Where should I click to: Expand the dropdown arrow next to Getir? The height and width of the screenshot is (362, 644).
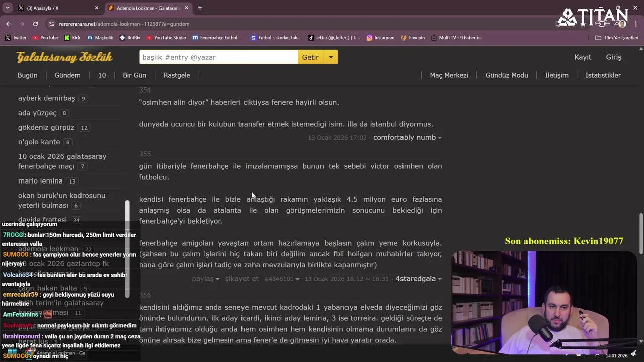point(331,57)
